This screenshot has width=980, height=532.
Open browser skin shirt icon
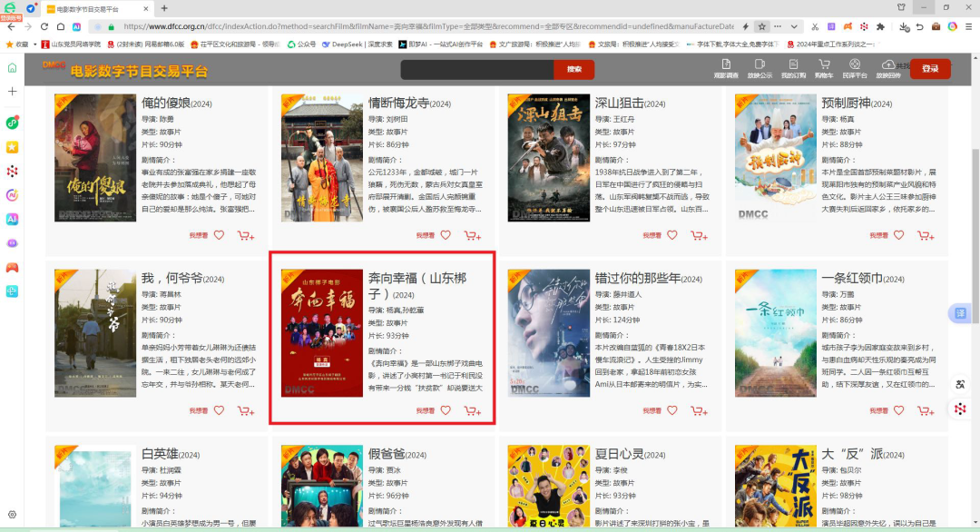coord(901,7)
